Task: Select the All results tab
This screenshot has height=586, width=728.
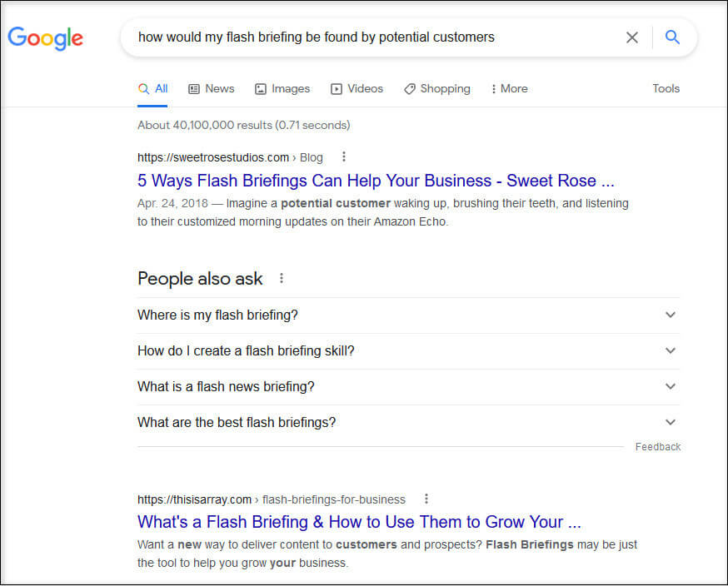Action: (152, 88)
